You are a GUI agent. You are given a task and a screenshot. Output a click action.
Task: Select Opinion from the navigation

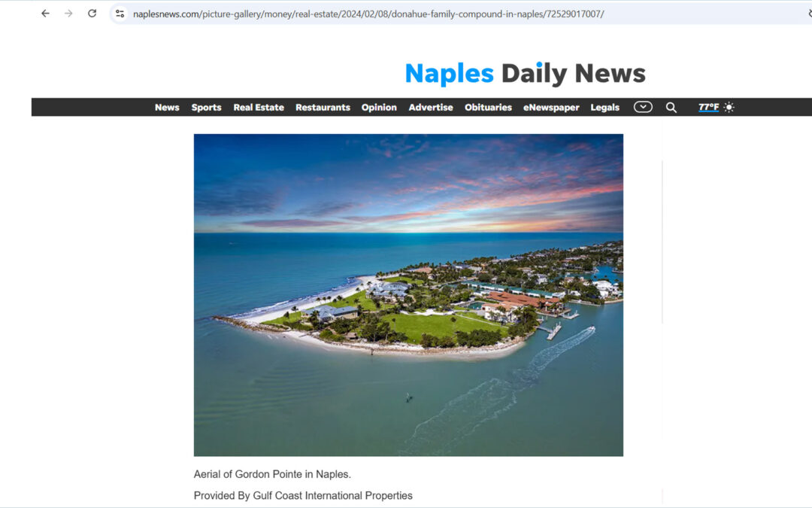tap(379, 107)
